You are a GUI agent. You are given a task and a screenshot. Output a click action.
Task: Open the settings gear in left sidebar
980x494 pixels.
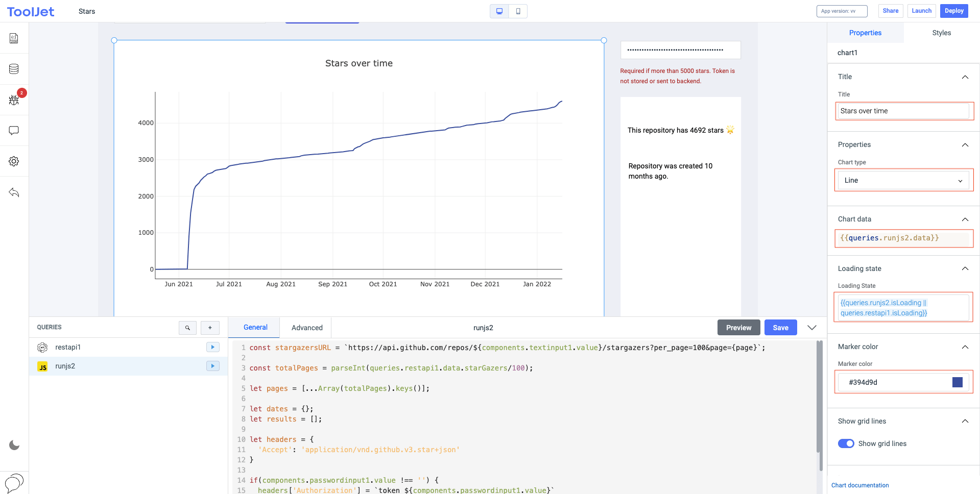coord(14,161)
